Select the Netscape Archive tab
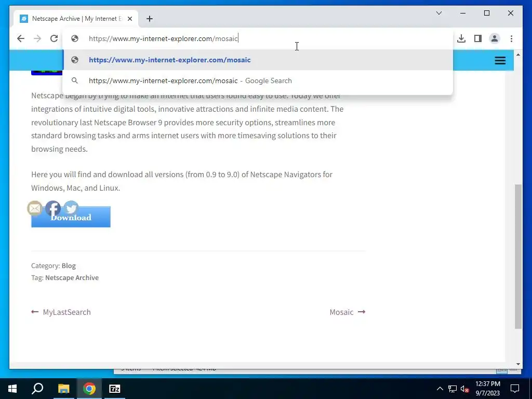This screenshot has width=532, height=399. [76, 19]
